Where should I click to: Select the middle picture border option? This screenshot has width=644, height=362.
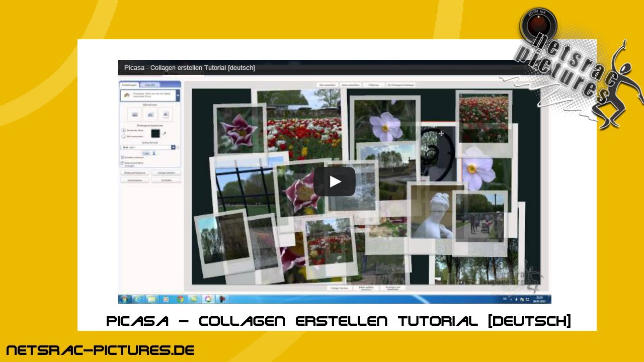[x=150, y=114]
